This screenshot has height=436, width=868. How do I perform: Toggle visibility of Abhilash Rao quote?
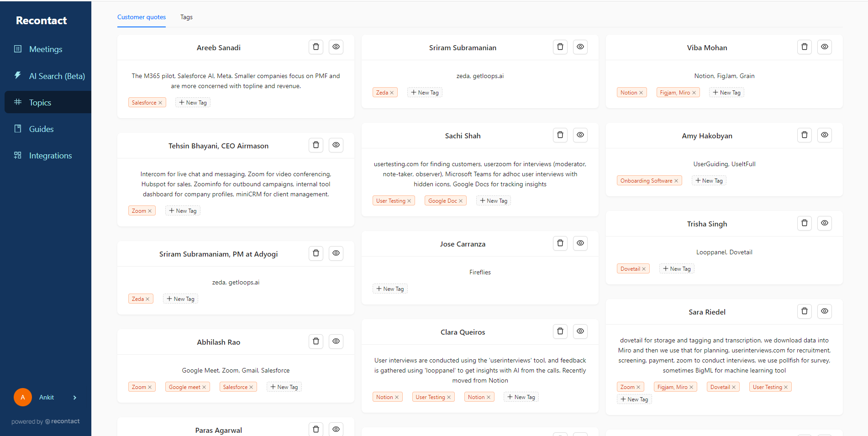pyautogui.click(x=336, y=341)
